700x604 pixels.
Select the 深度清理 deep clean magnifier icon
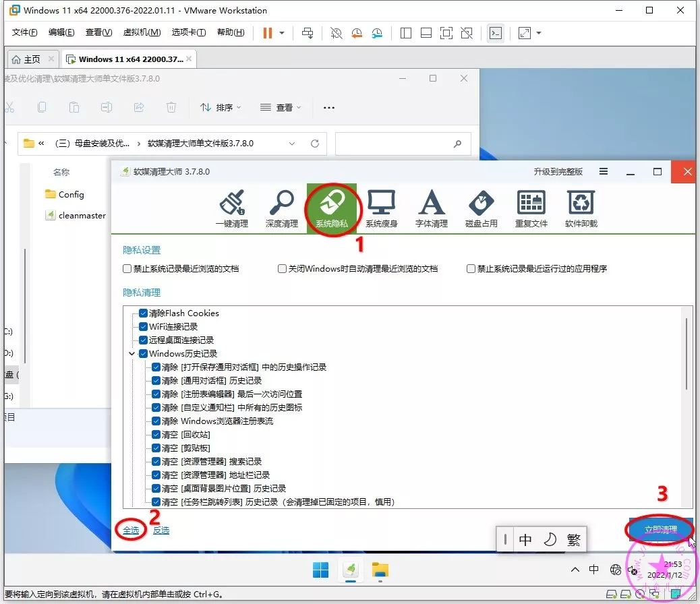281,208
